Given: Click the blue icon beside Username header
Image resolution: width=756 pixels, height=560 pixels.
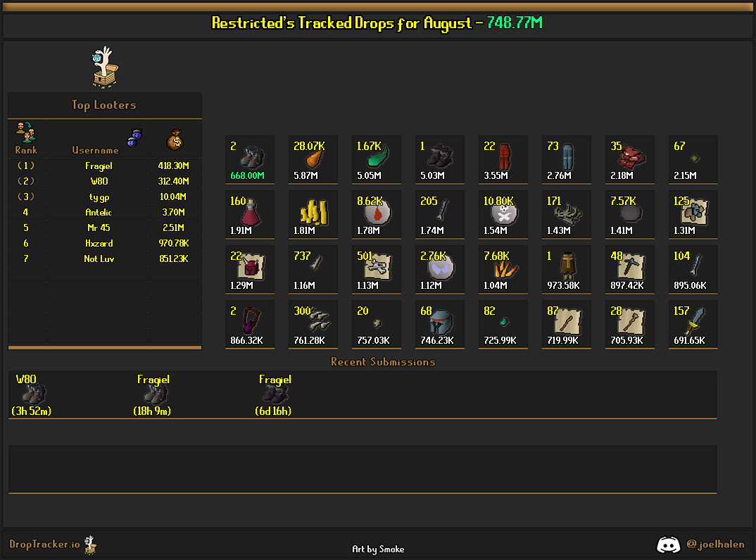Looking at the screenshot, I should click(x=134, y=138).
